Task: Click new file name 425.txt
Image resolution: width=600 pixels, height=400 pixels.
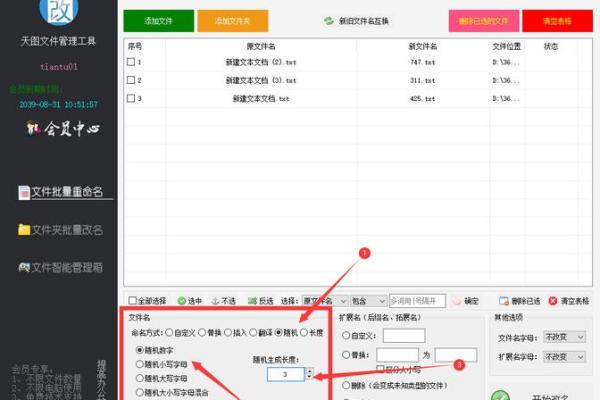Action: (x=422, y=99)
